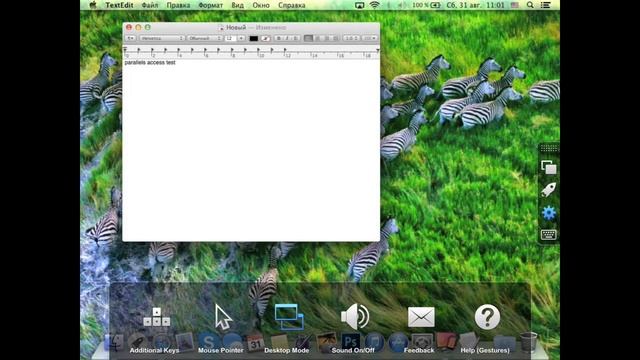Click the volume icon in the menu bar
Viewport: 640px width, 360px height.
click(402, 5)
